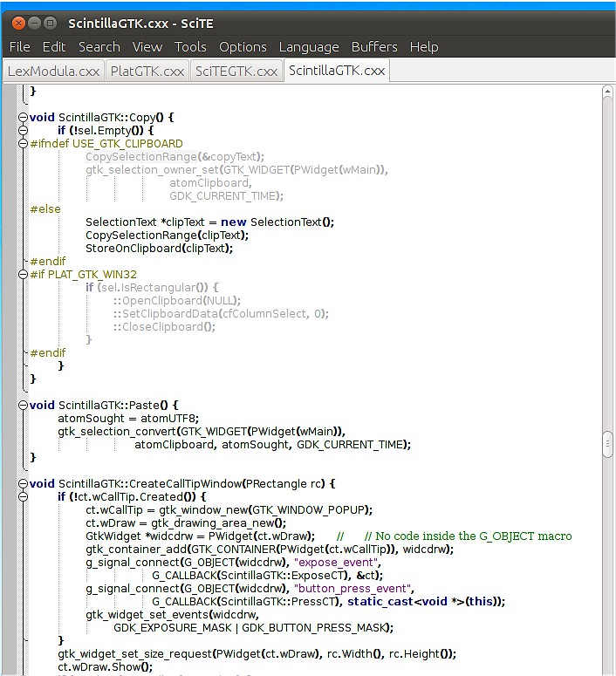Open the File menu

[19, 47]
